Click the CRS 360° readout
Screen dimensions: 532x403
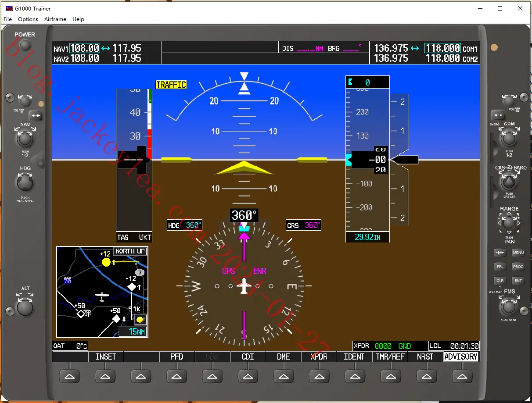(303, 225)
